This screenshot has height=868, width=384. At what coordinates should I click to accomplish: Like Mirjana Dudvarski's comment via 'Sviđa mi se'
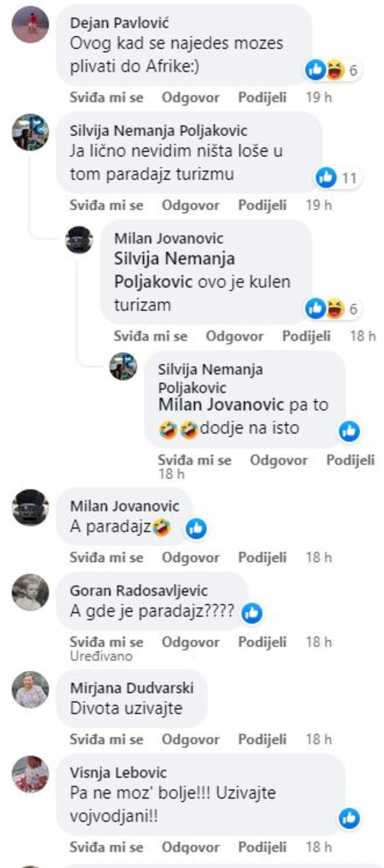(x=106, y=739)
